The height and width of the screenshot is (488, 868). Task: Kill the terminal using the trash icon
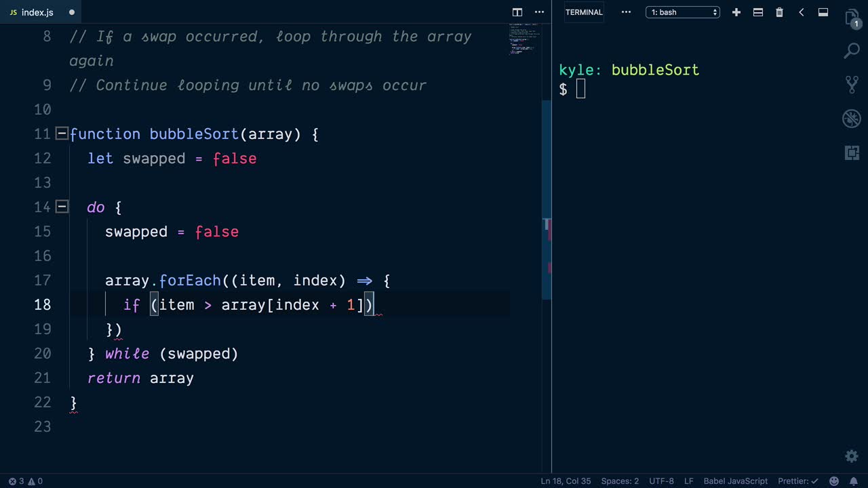779,12
